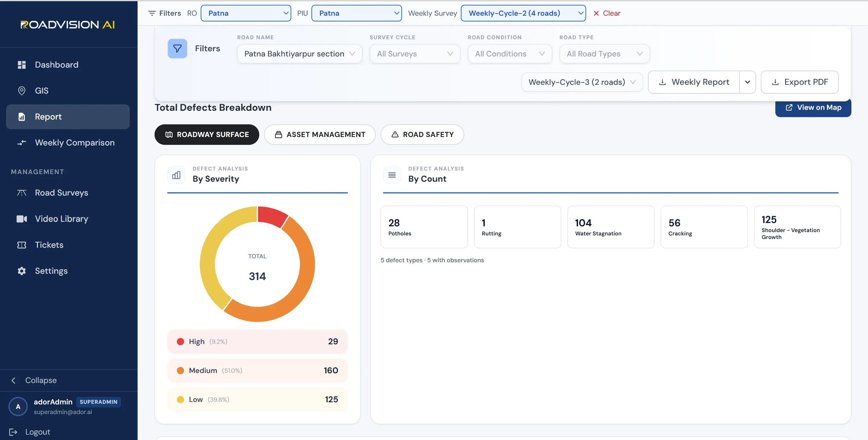868x440 pixels.
Task: Select the 104 Water Stagnation count card
Action: [611, 227]
